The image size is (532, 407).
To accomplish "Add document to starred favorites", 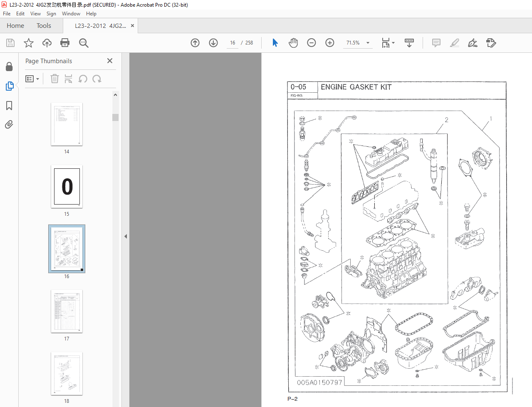I will click(29, 43).
